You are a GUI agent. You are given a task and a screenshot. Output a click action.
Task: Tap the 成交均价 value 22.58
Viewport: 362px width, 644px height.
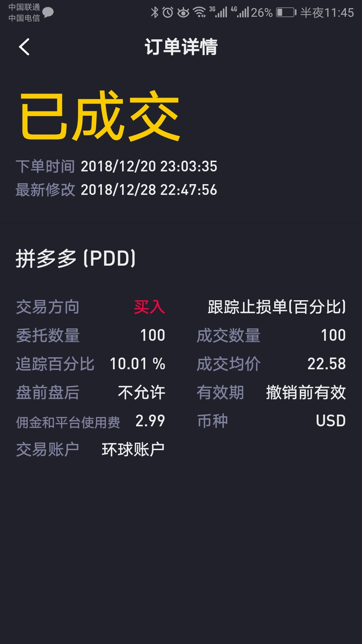coord(326,364)
